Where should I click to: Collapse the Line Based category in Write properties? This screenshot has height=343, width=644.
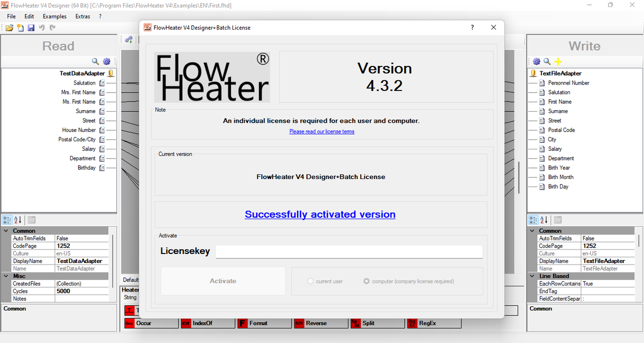coord(532,276)
